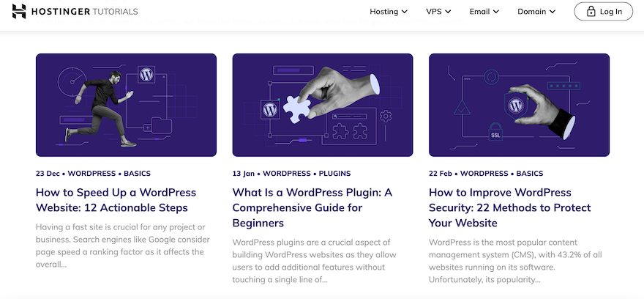
Task: Select the PLUGINS category tag
Action: 334,174
